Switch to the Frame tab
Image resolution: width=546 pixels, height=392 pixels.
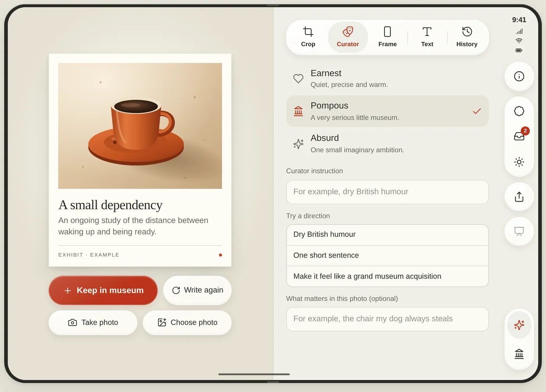coord(387,37)
